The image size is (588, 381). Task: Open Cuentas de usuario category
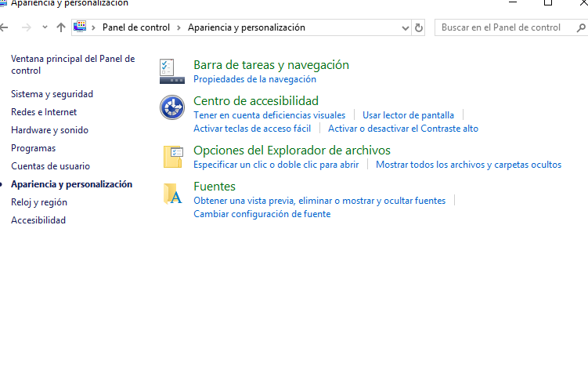50,166
